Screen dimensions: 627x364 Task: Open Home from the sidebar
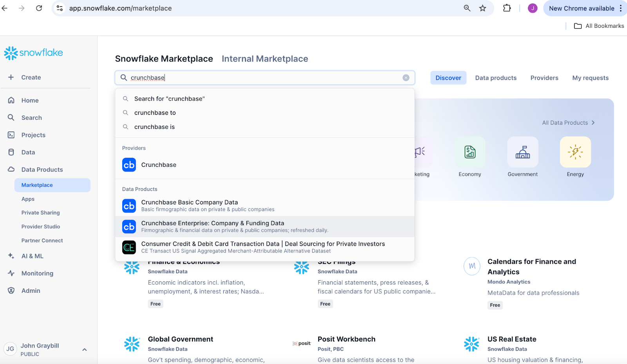pos(30,101)
